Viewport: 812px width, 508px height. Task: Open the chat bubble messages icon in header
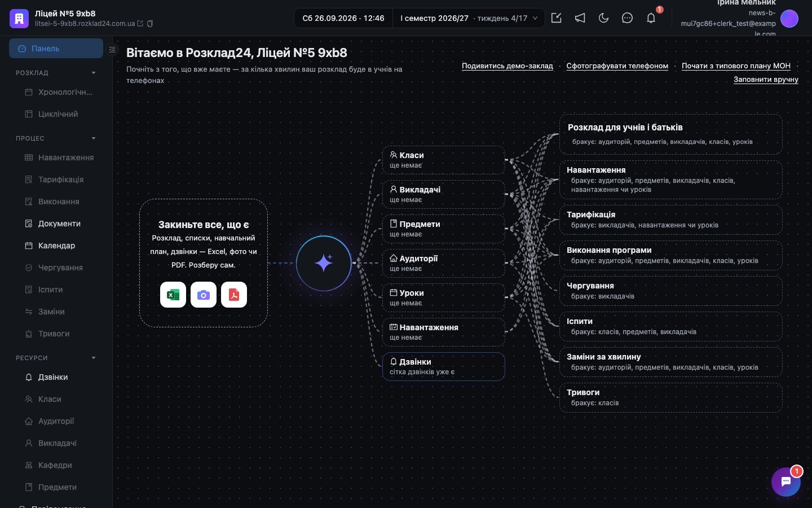click(627, 18)
